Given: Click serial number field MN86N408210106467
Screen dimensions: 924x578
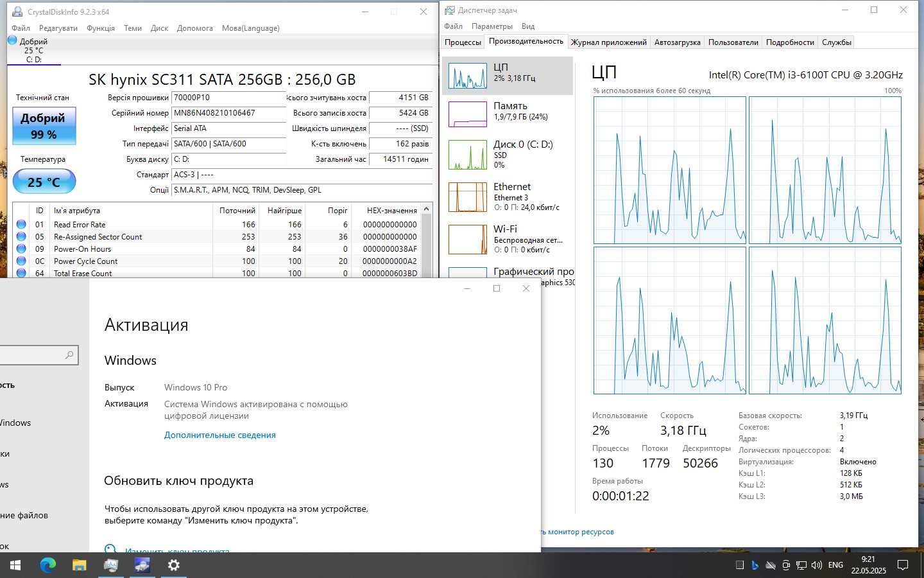Looking at the screenshot, I should 228,113.
